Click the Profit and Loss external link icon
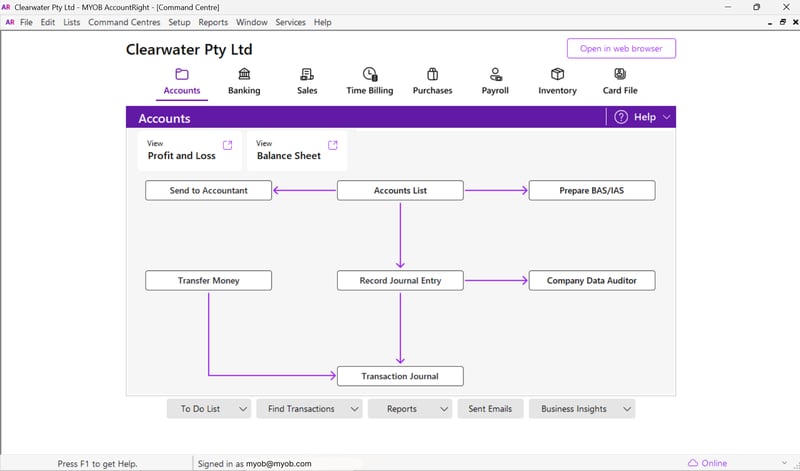This screenshot has height=471, width=800. pyautogui.click(x=228, y=145)
